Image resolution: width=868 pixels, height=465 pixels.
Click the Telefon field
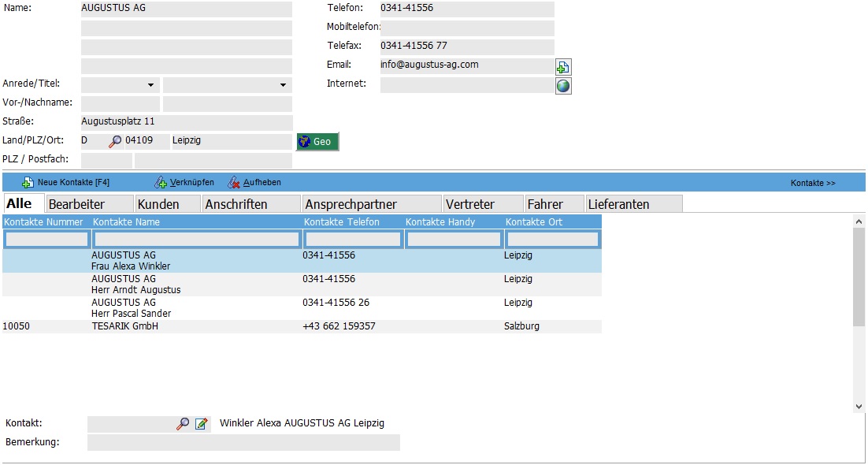467,9
